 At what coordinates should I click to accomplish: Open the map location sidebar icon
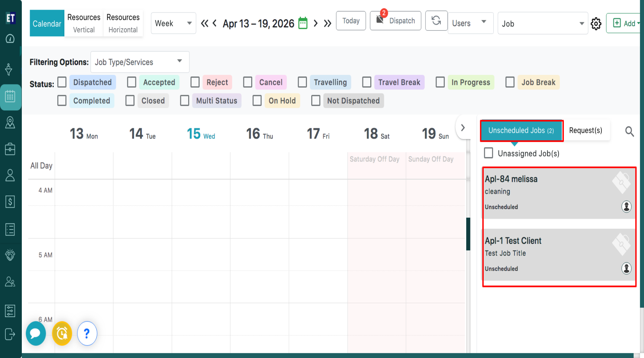coord(10,122)
